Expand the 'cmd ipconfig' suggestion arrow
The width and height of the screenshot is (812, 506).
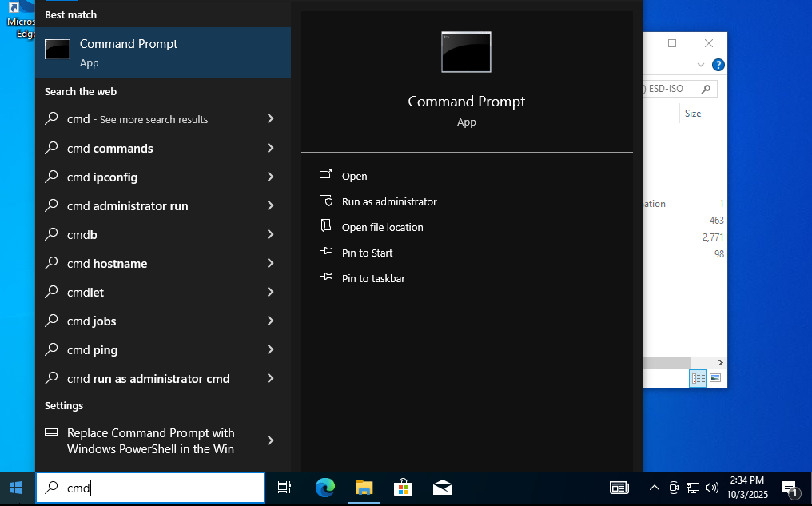coord(270,177)
